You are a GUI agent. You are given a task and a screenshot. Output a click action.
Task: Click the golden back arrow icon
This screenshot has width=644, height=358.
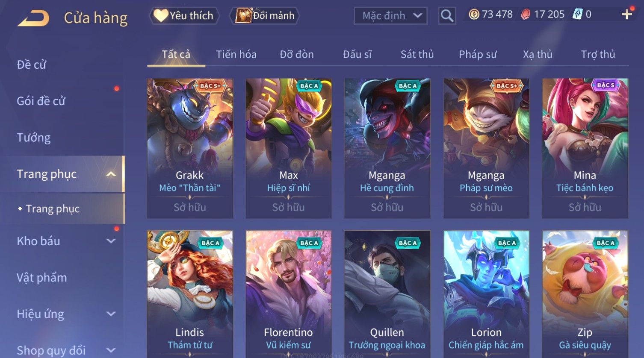tap(33, 18)
